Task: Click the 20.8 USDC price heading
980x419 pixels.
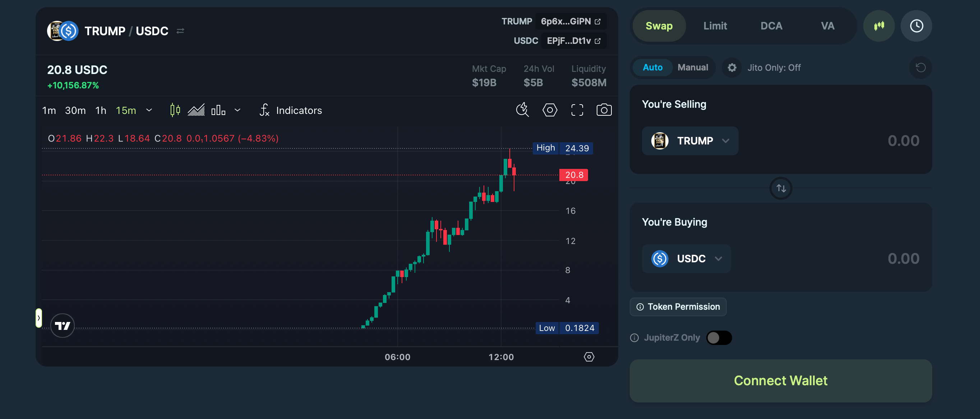Action: point(77,70)
